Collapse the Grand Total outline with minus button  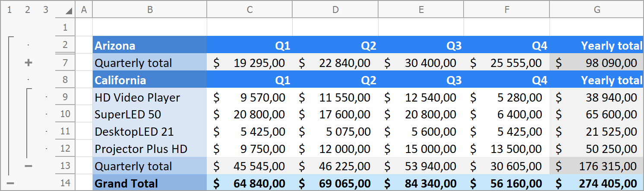10,183
